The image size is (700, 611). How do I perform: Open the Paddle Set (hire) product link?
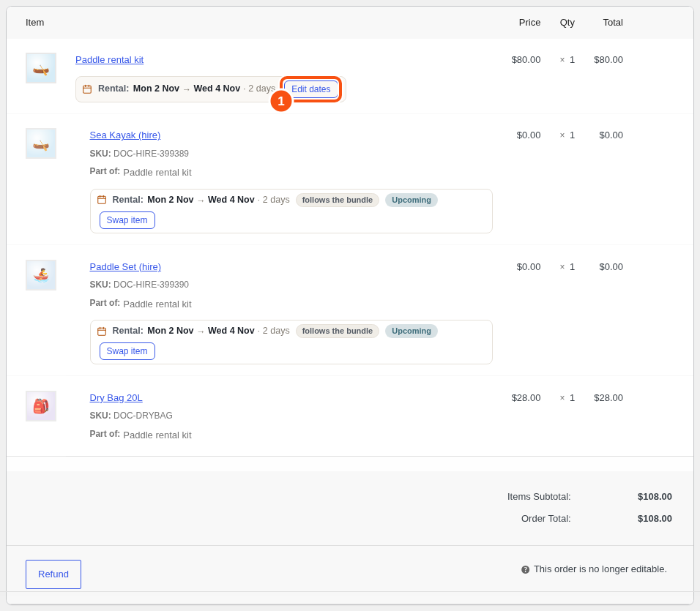coord(125,266)
